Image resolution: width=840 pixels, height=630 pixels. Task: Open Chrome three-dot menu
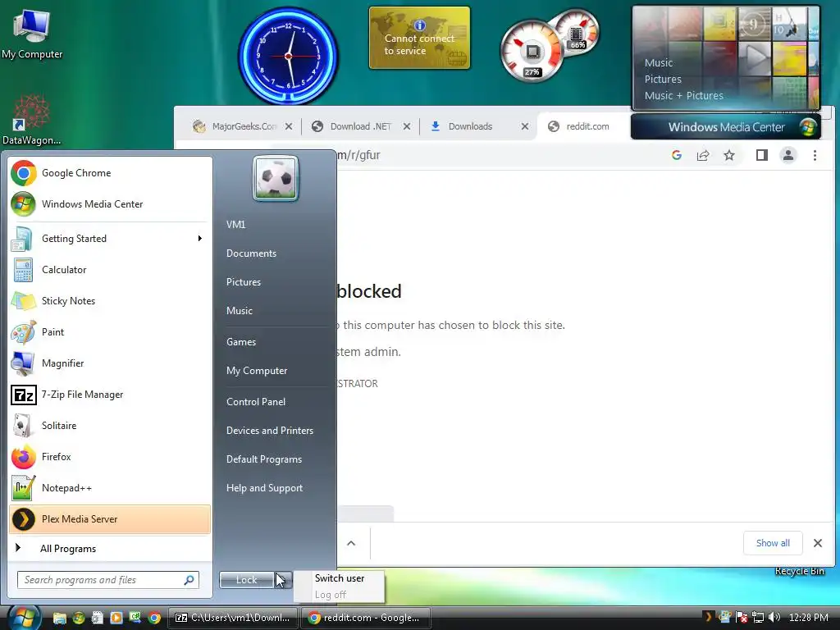tap(815, 155)
